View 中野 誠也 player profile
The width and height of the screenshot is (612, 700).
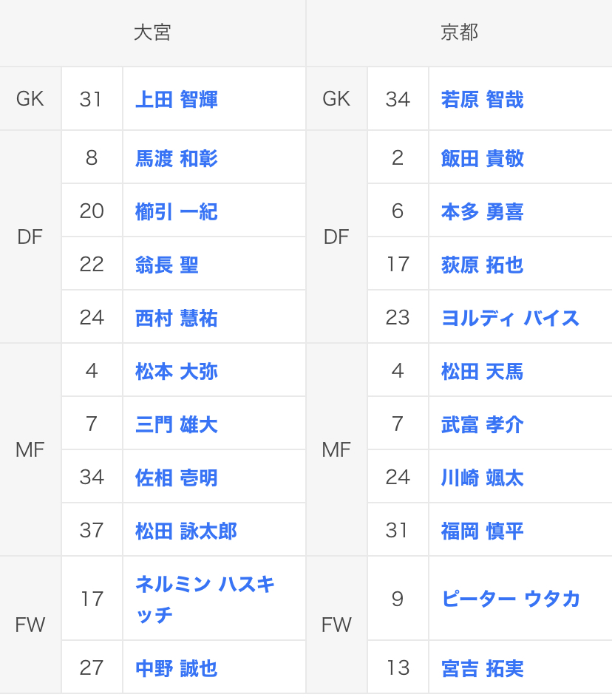click(176, 668)
